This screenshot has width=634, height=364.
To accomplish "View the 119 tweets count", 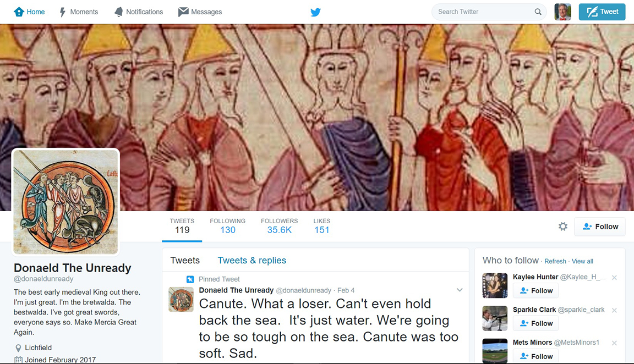I will (182, 226).
